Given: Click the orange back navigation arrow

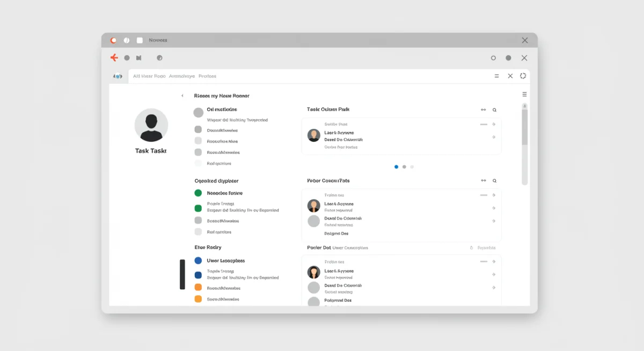Looking at the screenshot, I should [x=114, y=57].
